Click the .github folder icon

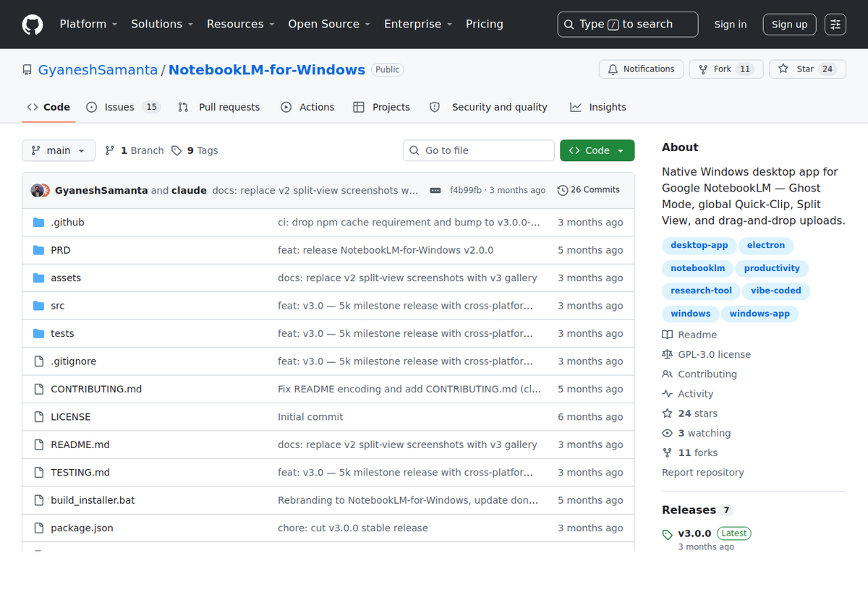(39, 223)
